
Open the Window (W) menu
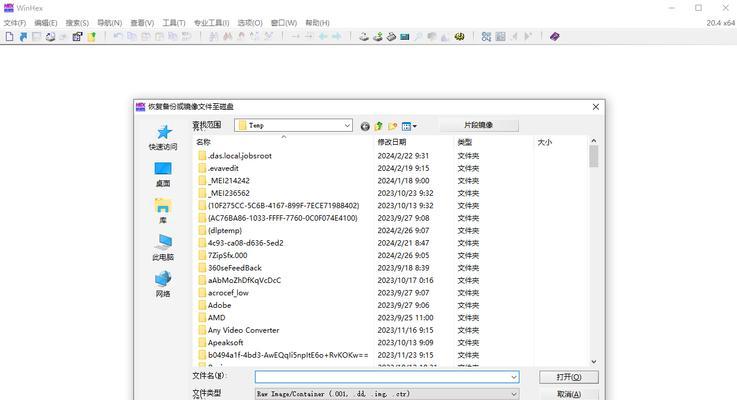point(284,23)
